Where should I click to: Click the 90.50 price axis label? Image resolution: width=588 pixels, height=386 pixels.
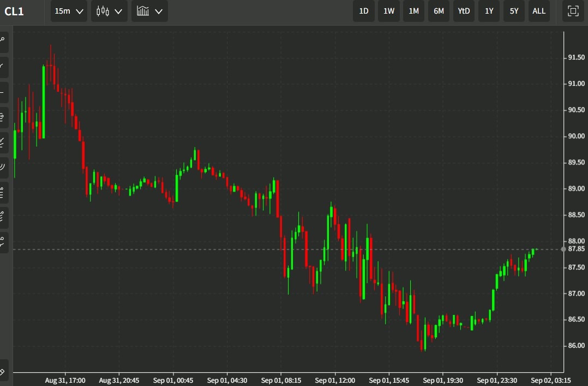click(x=577, y=110)
